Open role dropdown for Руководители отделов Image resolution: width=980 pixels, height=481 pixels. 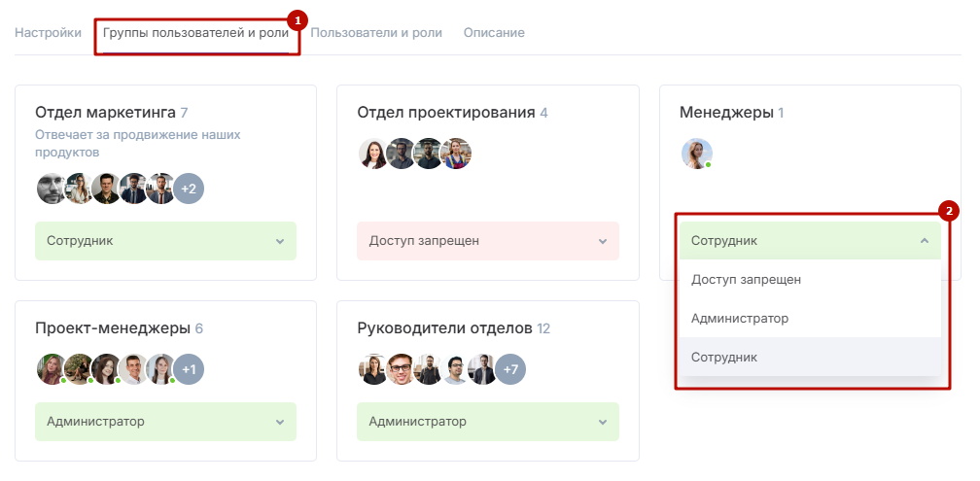[487, 422]
